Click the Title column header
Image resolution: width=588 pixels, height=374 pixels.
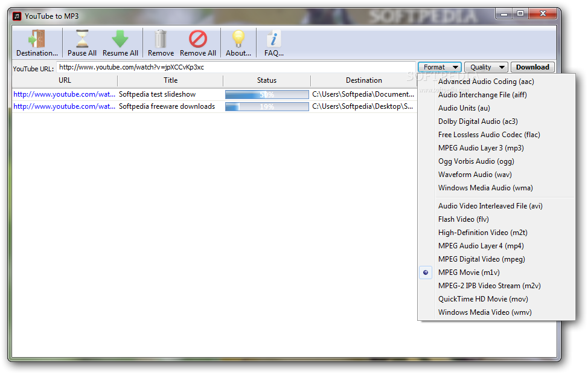click(x=170, y=80)
